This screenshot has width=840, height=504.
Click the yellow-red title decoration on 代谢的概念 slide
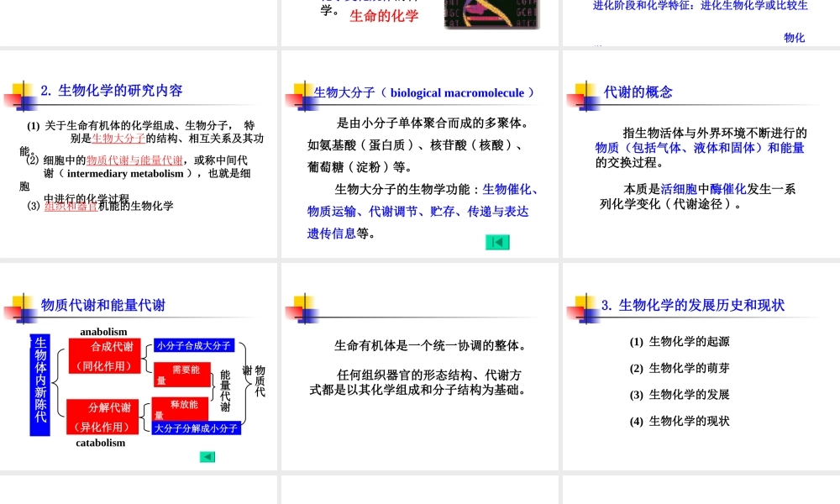tap(581, 95)
